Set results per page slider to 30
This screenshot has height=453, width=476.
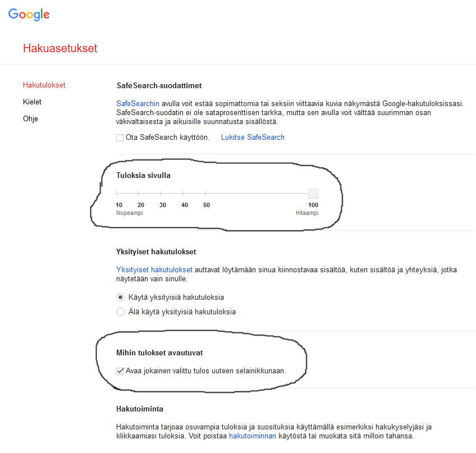click(161, 194)
